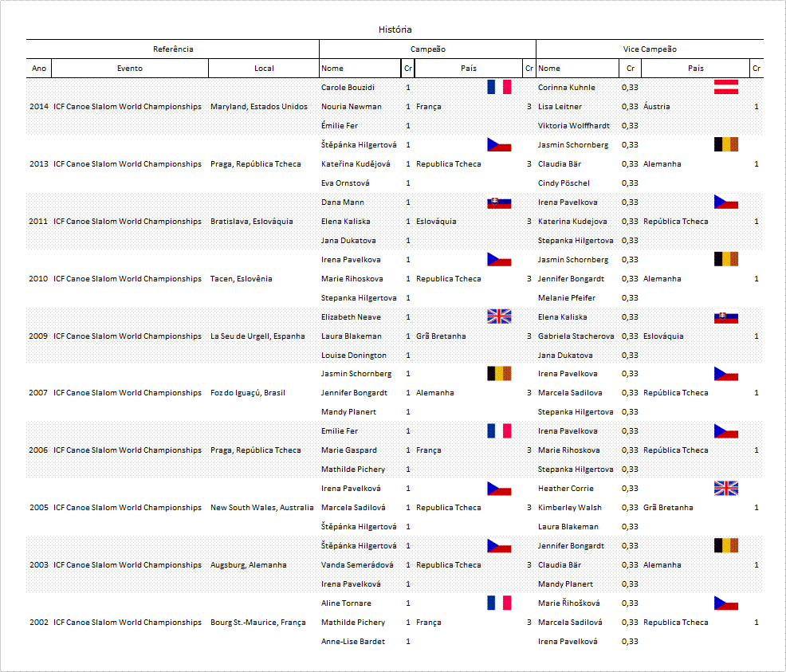Click the name Louise Donington
Screen dimensions: 786x672
353,355
